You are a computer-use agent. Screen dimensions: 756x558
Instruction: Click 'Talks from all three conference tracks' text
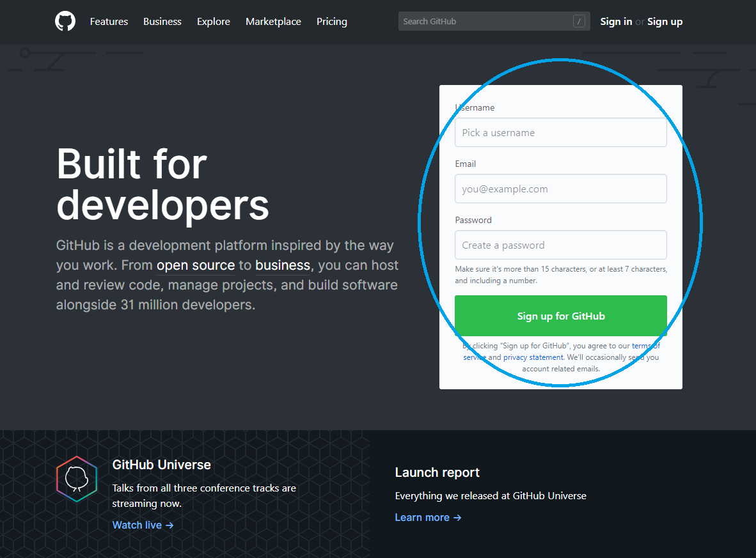205,496
